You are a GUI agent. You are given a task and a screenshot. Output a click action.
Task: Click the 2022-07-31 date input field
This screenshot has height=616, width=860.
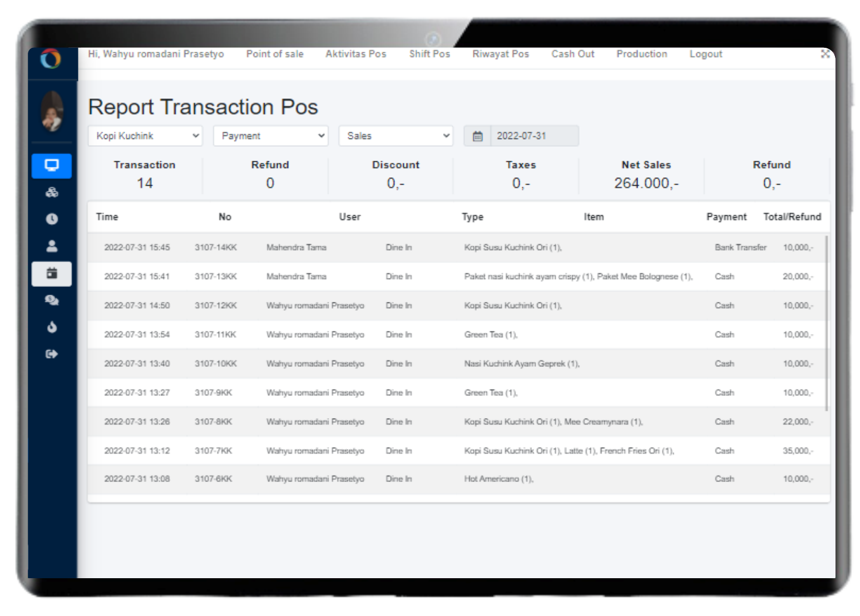click(534, 136)
